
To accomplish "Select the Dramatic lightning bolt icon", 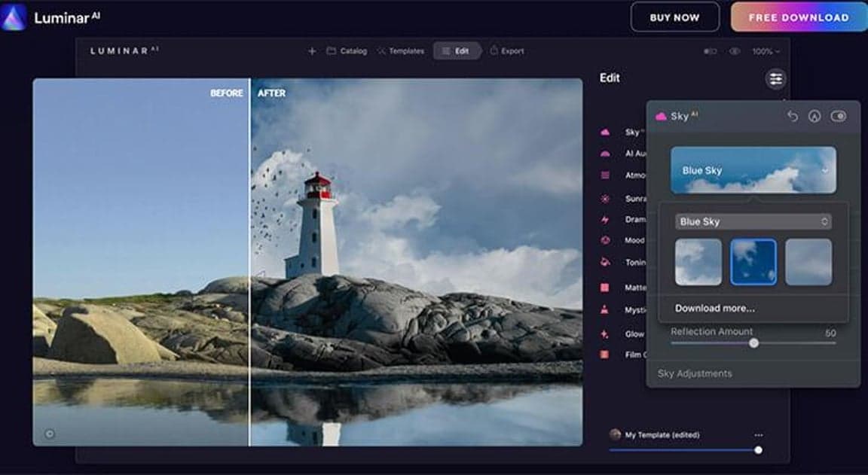I will tap(605, 220).
